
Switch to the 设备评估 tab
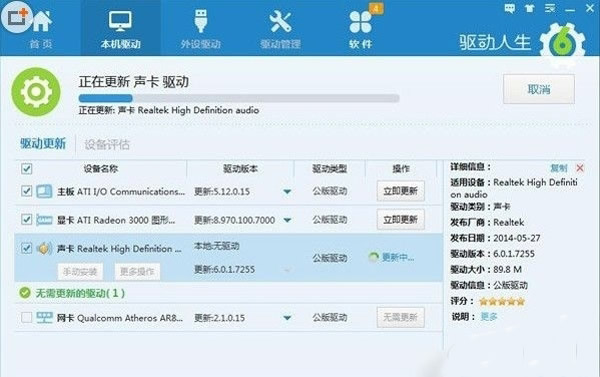coord(107,145)
